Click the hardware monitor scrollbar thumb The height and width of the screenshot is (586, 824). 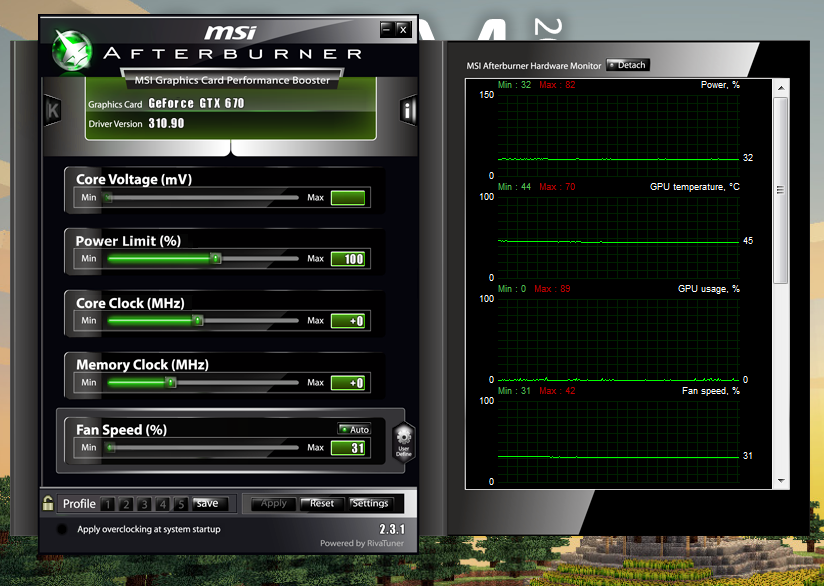(781, 190)
